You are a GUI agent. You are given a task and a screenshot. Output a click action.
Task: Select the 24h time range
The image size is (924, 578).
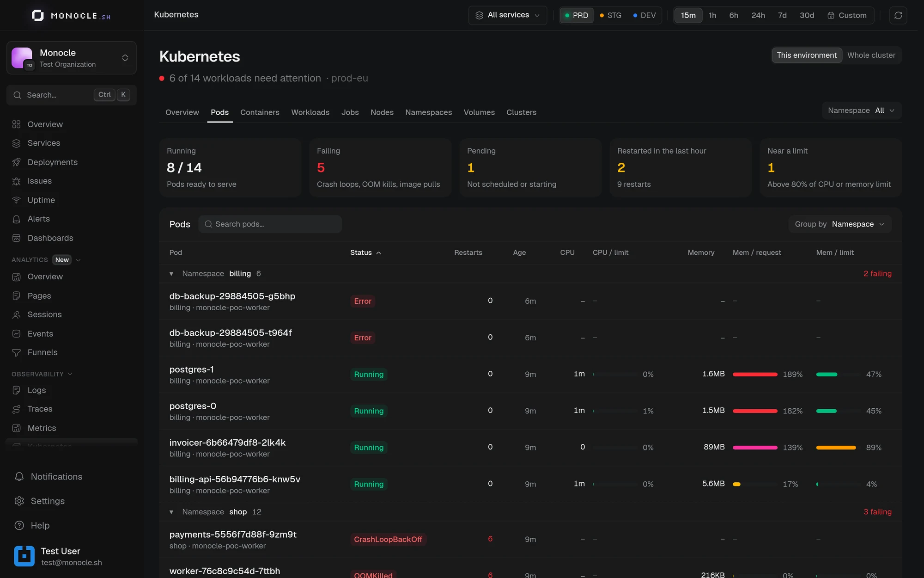coord(758,15)
